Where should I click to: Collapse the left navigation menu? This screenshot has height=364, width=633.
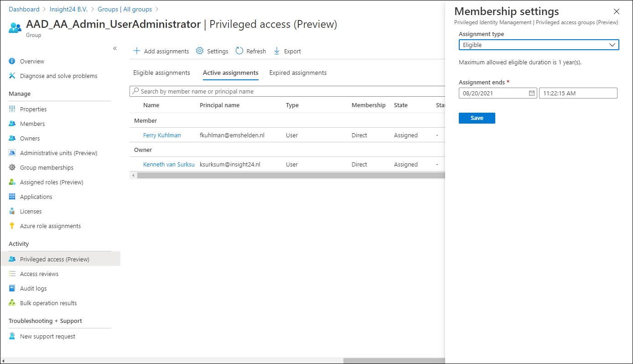(115, 48)
